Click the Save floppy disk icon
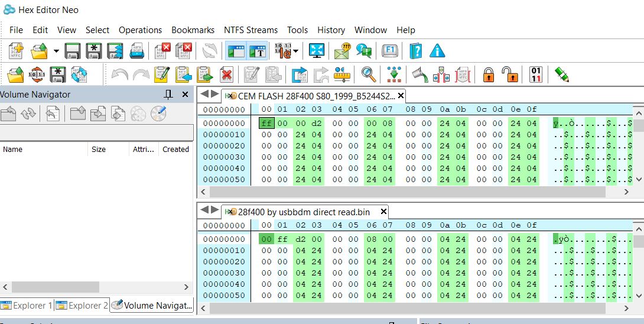This screenshot has height=324, width=644. tap(73, 51)
